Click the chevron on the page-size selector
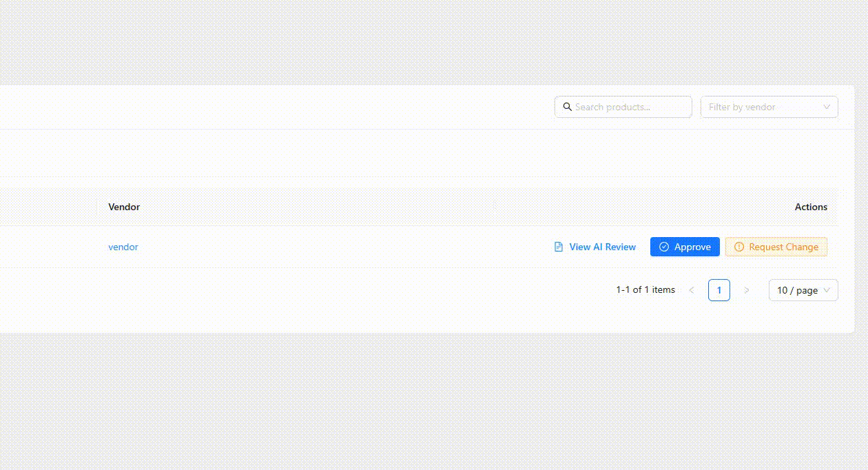This screenshot has width=868, height=470. point(827,290)
